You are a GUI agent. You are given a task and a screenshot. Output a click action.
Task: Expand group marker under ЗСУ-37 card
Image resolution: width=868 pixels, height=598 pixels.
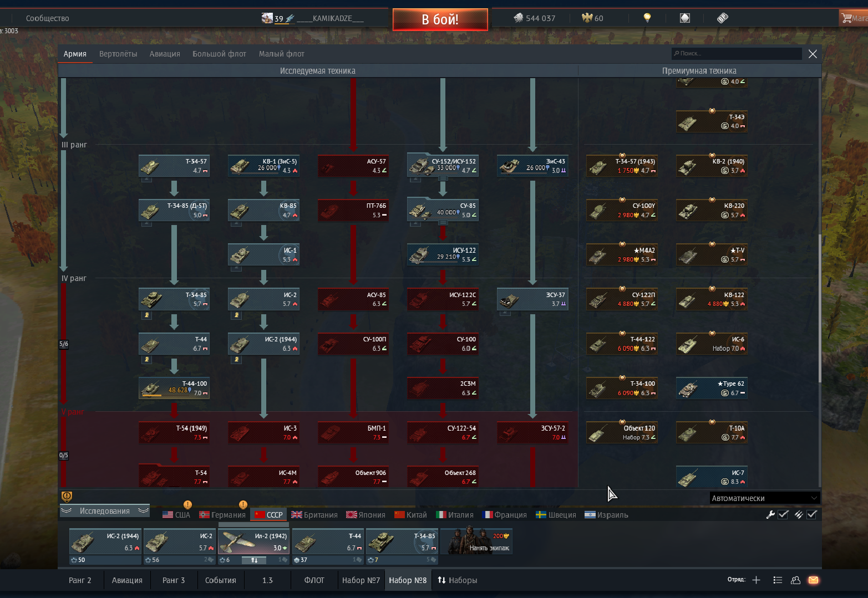pos(505,313)
